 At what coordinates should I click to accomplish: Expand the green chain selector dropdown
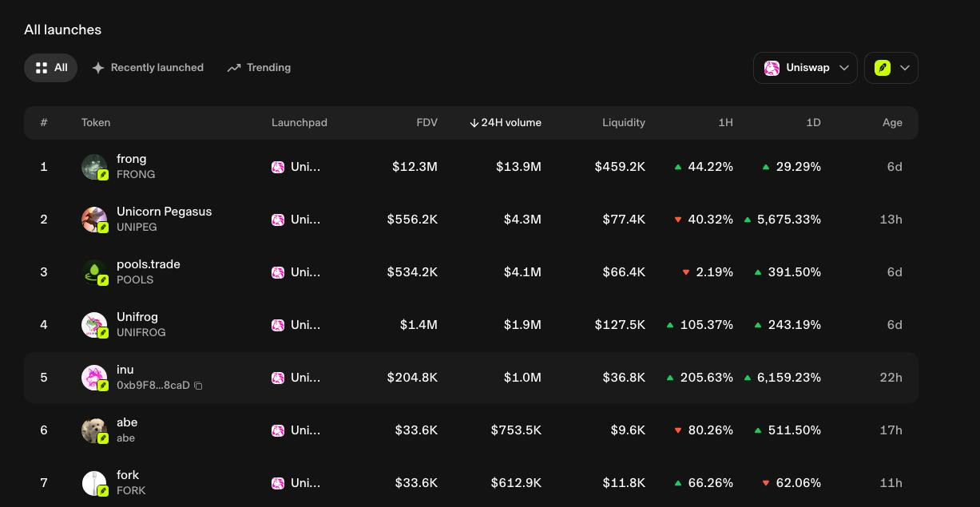pos(891,68)
